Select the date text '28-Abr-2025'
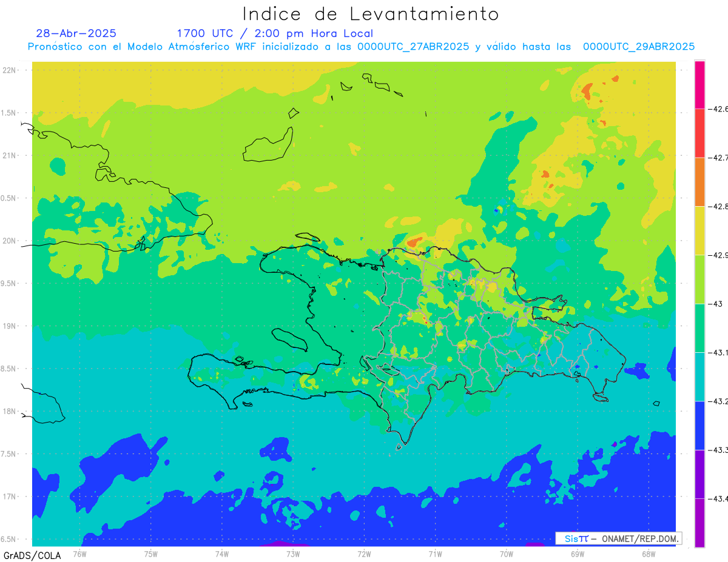Image resolution: width=728 pixels, height=562 pixels. (76, 33)
